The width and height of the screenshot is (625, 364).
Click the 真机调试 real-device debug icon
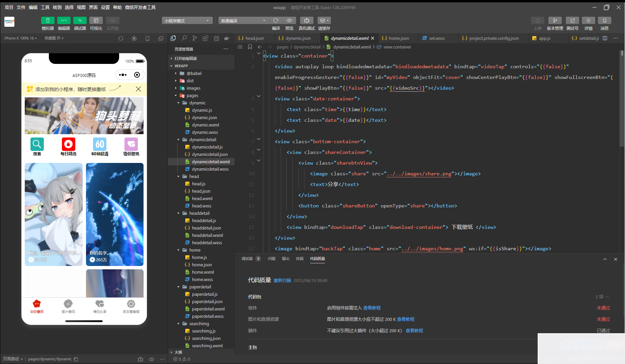[306, 21]
